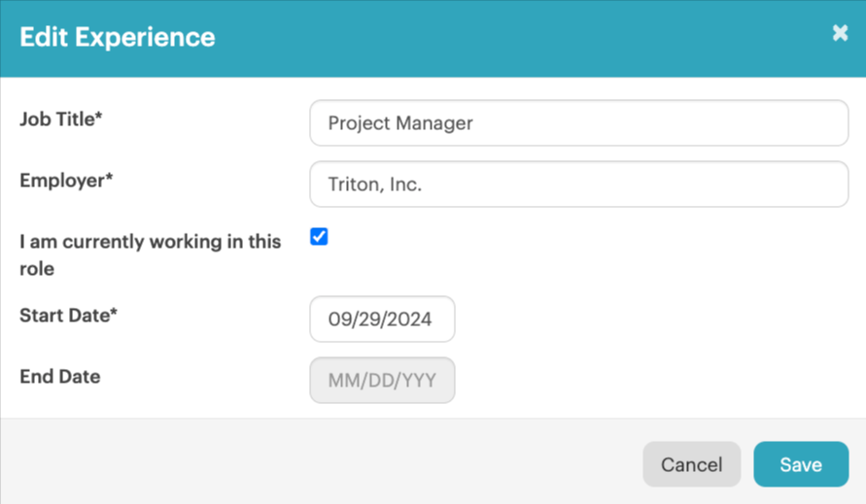Close the Edit Experience dialog
This screenshot has width=866, height=504.
coord(840,33)
